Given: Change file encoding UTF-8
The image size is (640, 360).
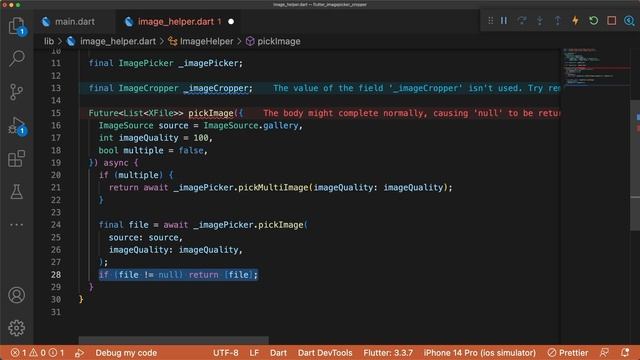Looking at the screenshot, I should (226, 353).
